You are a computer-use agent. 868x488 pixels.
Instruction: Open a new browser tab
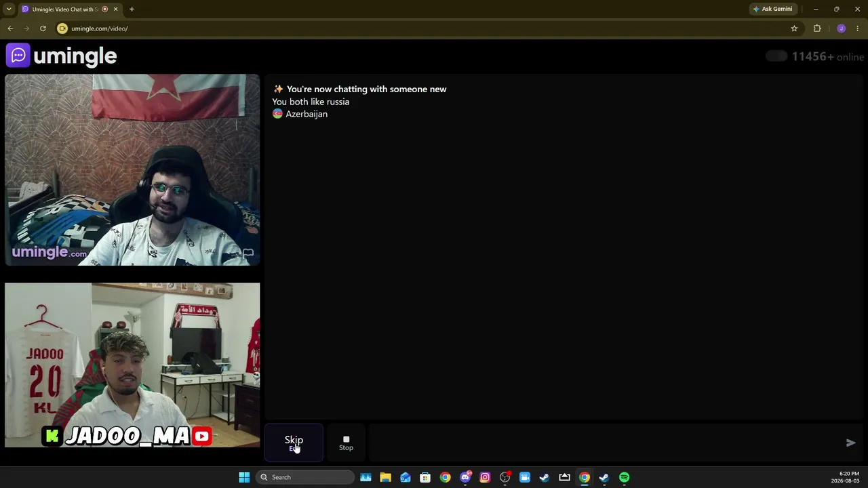pyautogui.click(x=132, y=9)
